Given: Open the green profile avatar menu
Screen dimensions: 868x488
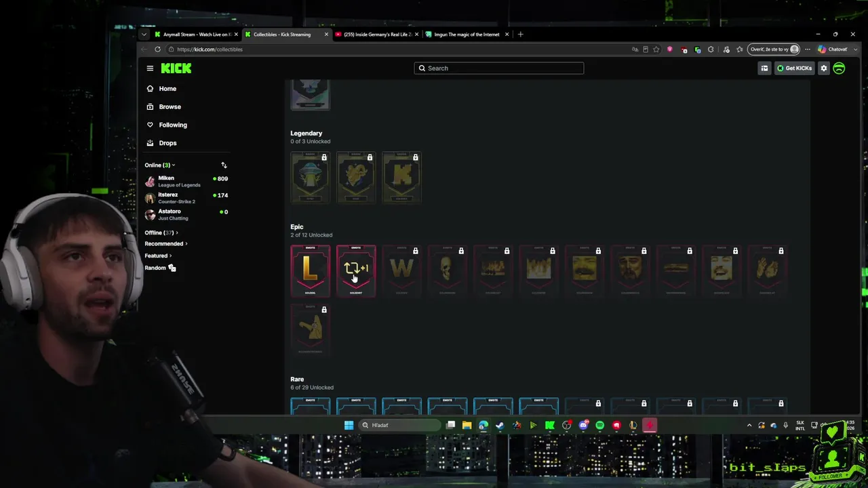Looking at the screenshot, I should click(x=839, y=68).
